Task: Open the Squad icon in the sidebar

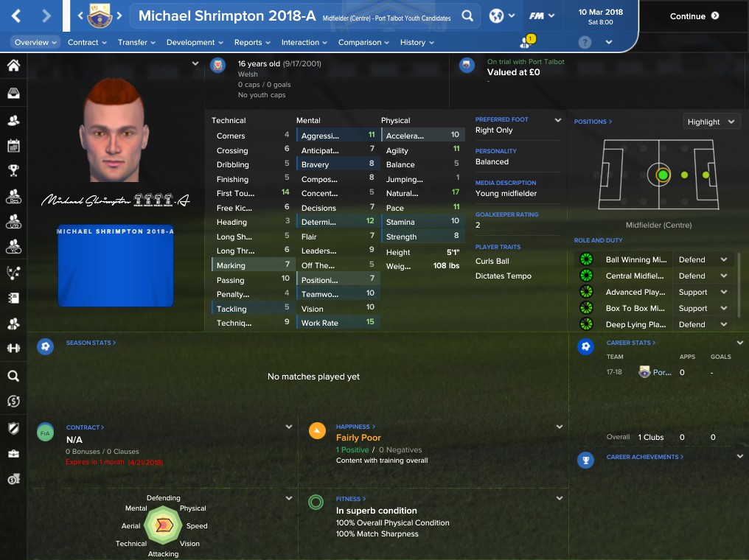Action: [13, 120]
